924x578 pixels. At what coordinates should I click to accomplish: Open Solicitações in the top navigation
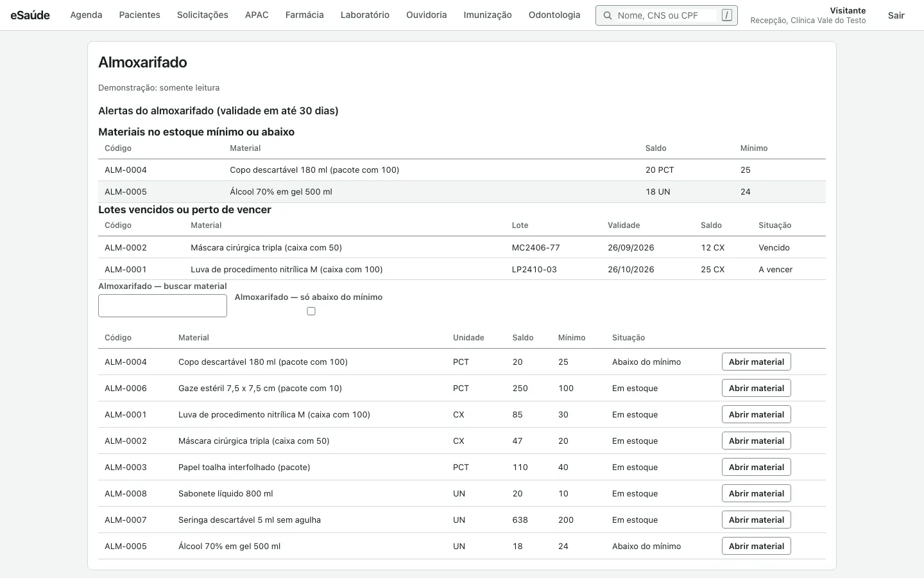click(203, 15)
